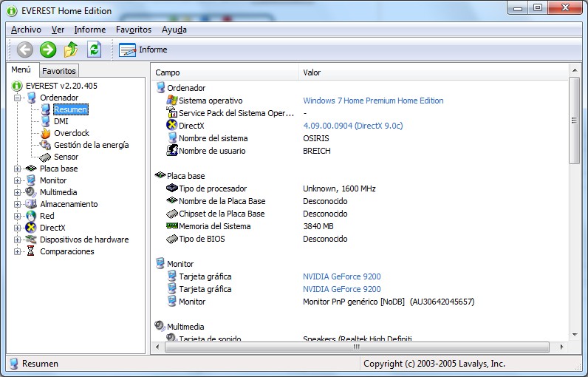The width and height of the screenshot is (588, 377).
Task: Click the Red network icon
Action: pos(31,216)
